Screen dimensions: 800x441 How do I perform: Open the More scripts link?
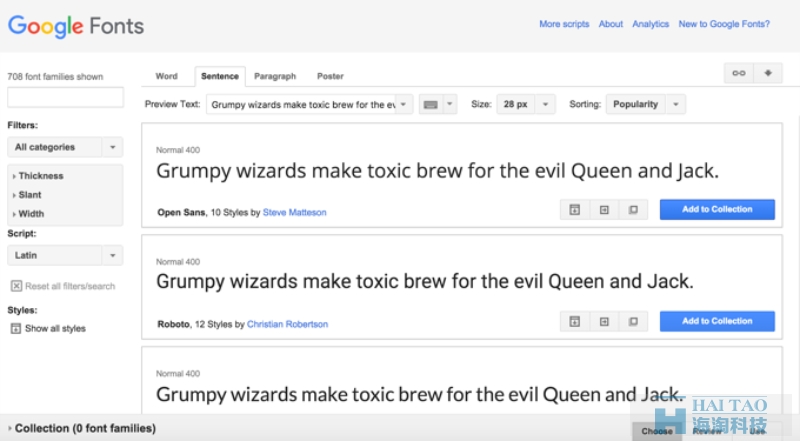coord(564,24)
